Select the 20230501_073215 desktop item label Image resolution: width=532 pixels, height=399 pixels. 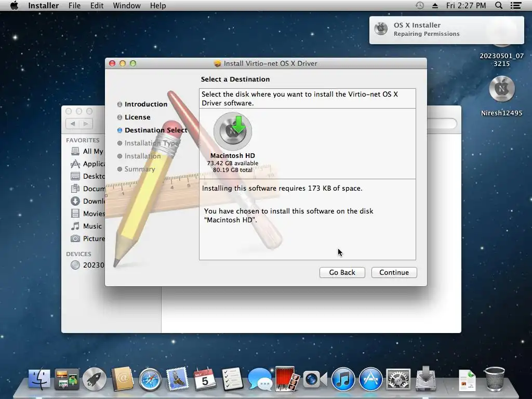point(501,60)
